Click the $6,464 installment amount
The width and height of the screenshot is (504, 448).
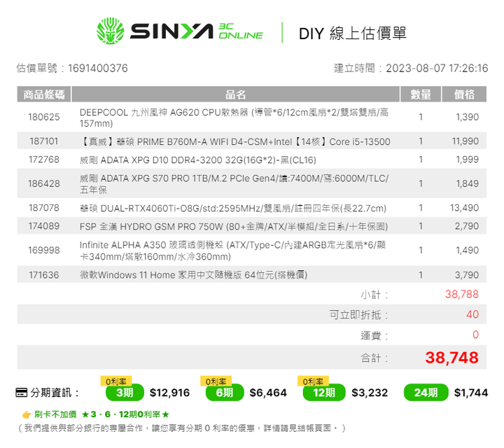tap(268, 393)
